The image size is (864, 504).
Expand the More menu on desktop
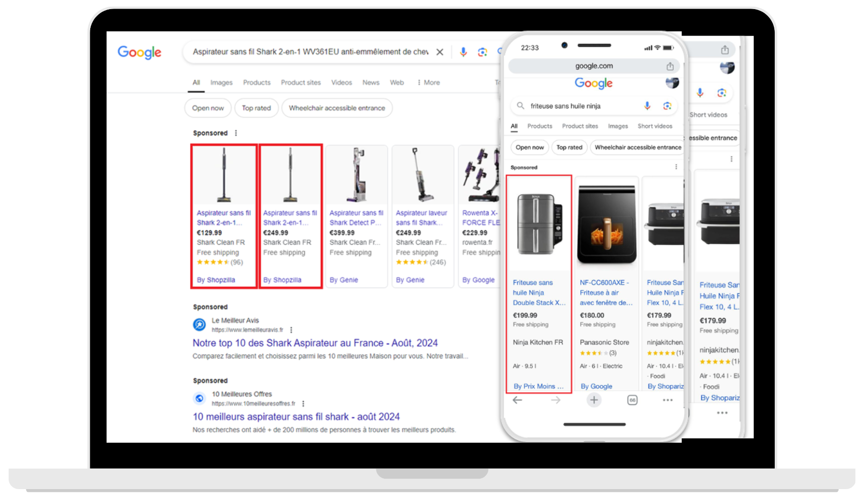(x=428, y=83)
